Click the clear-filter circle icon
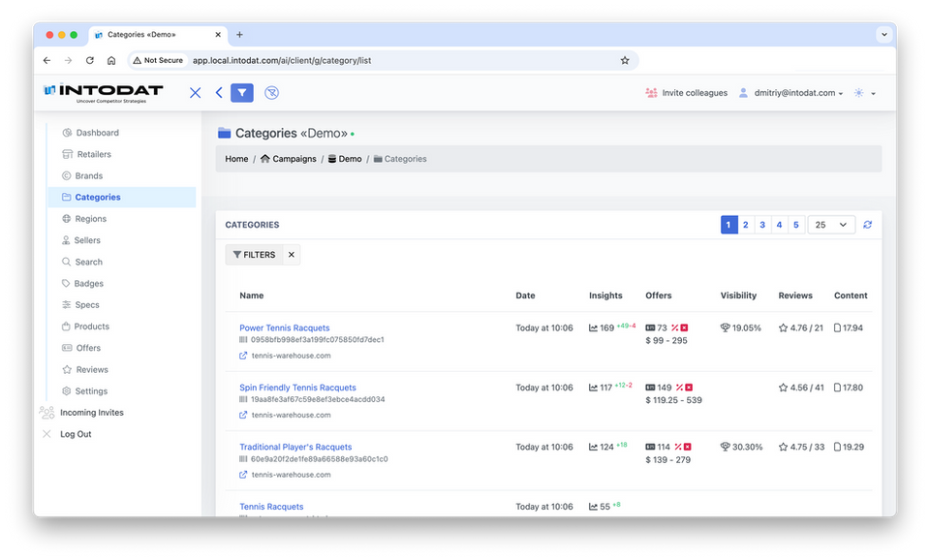 coord(271,93)
